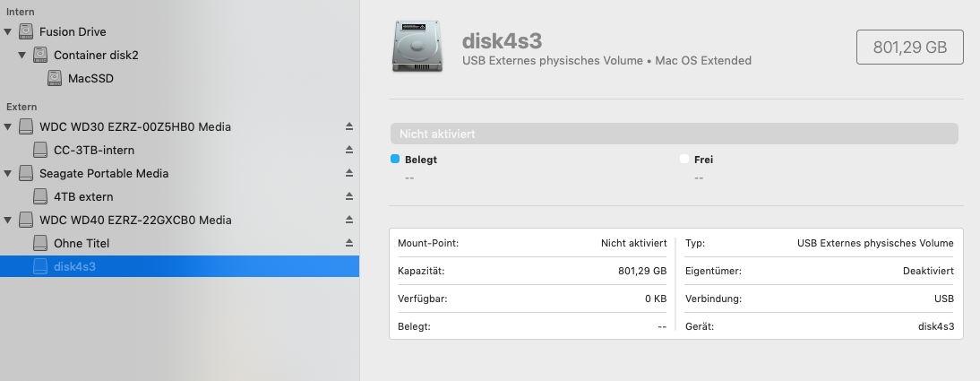The image size is (980, 381).
Task: Collapse the Fusion Drive disclosure triangle
Action: click(x=8, y=31)
